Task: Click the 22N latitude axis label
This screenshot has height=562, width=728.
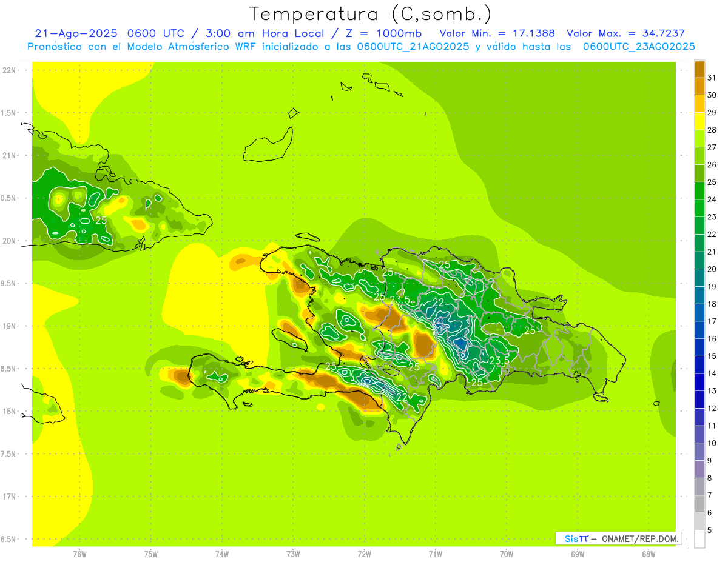Action: (x=9, y=70)
